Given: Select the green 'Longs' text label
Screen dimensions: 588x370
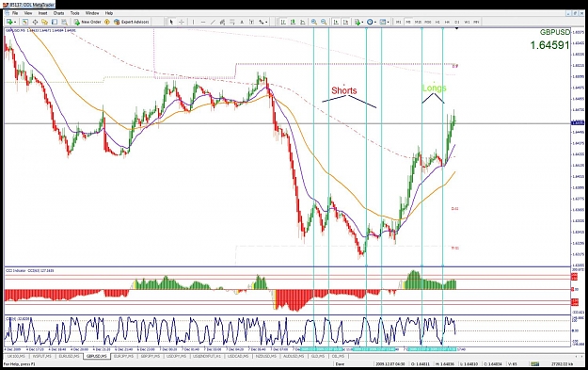Looking at the screenshot, I should (x=435, y=88).
